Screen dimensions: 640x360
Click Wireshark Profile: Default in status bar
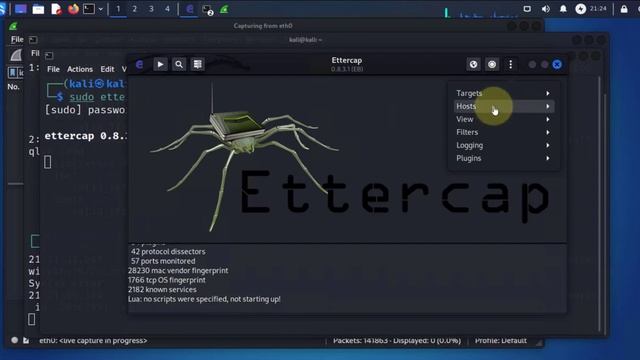(x=501, y=340)
